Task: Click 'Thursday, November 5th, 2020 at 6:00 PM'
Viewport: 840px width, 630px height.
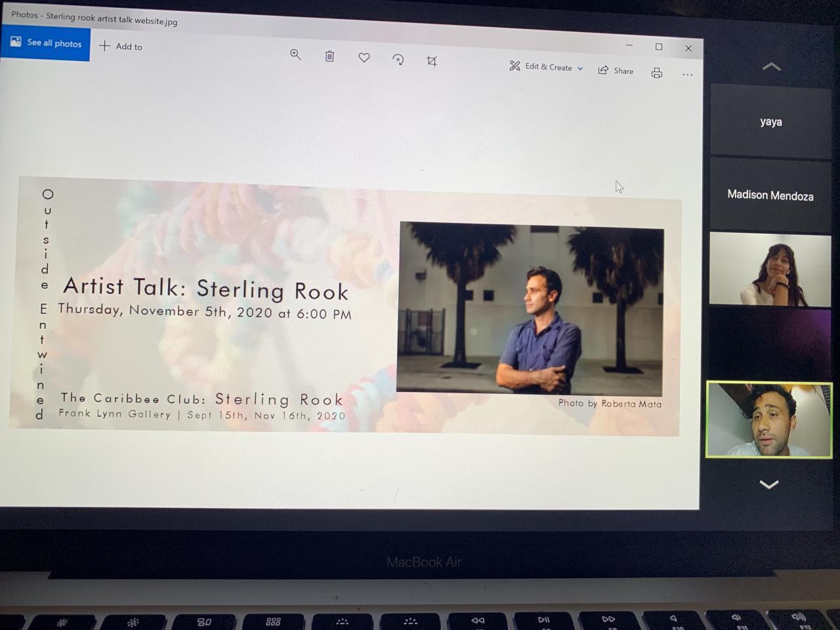Action: (x=205, y=311)
